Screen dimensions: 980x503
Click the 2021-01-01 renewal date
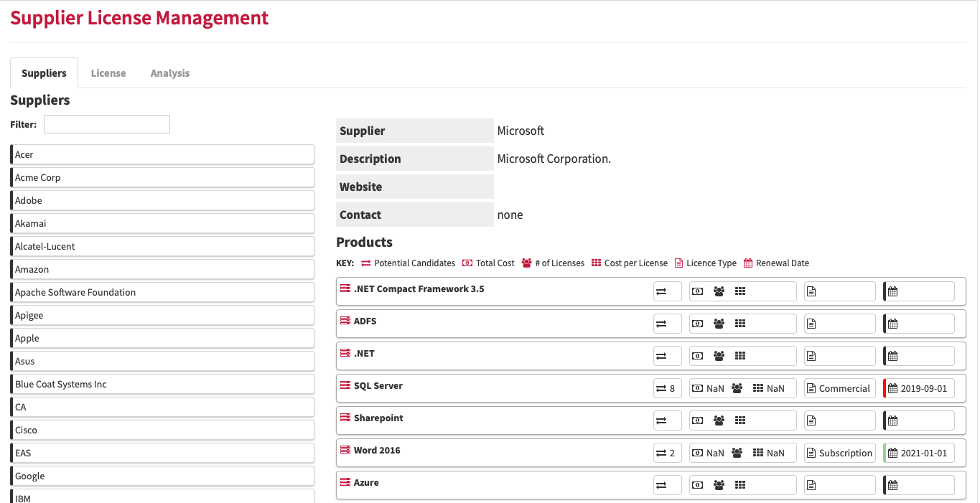pos(924,453)
